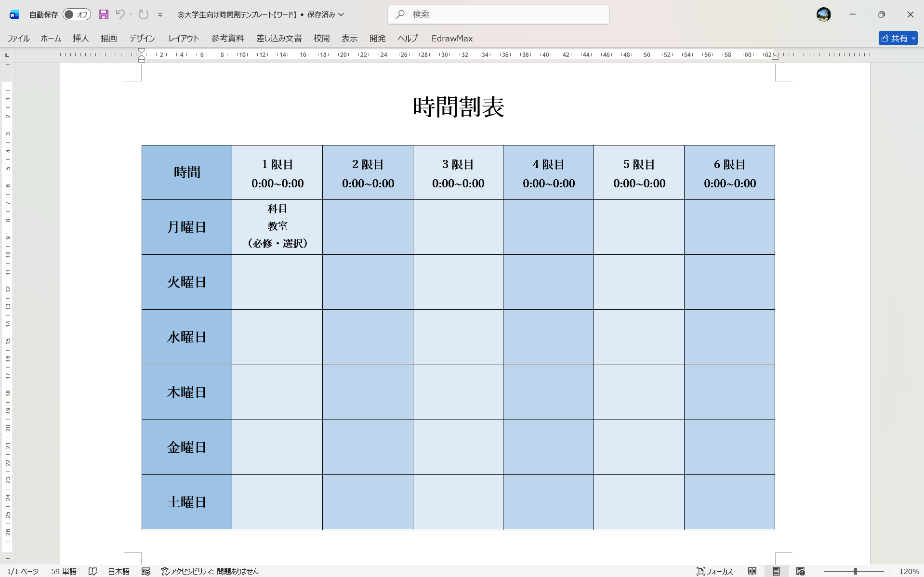924x577 pixels.
Task: Select the Print Layout view toggle
Action: coord(775,571)
